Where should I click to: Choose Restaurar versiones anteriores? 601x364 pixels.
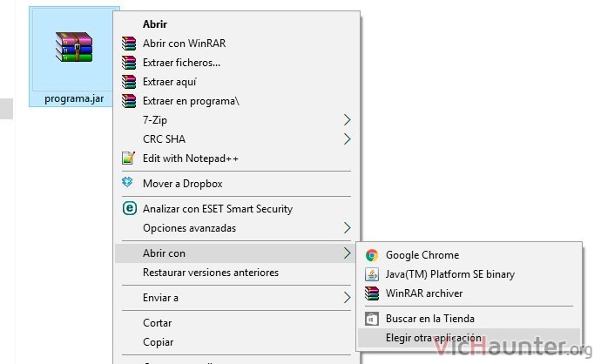click(237, 273)
